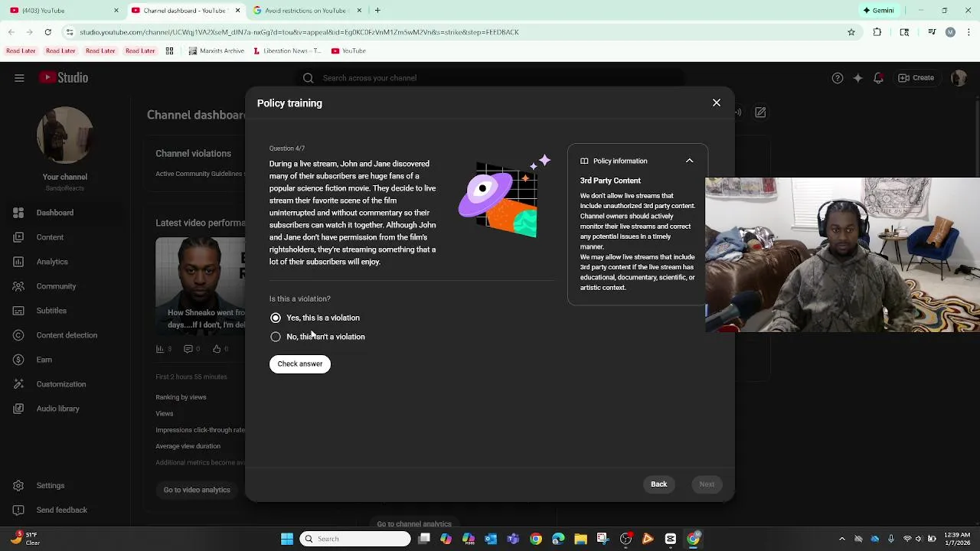This screenshot has width=980, height=551.
Task: Collapse the Policy information panel
Action: pyautogui.click(x=689, y=161)
